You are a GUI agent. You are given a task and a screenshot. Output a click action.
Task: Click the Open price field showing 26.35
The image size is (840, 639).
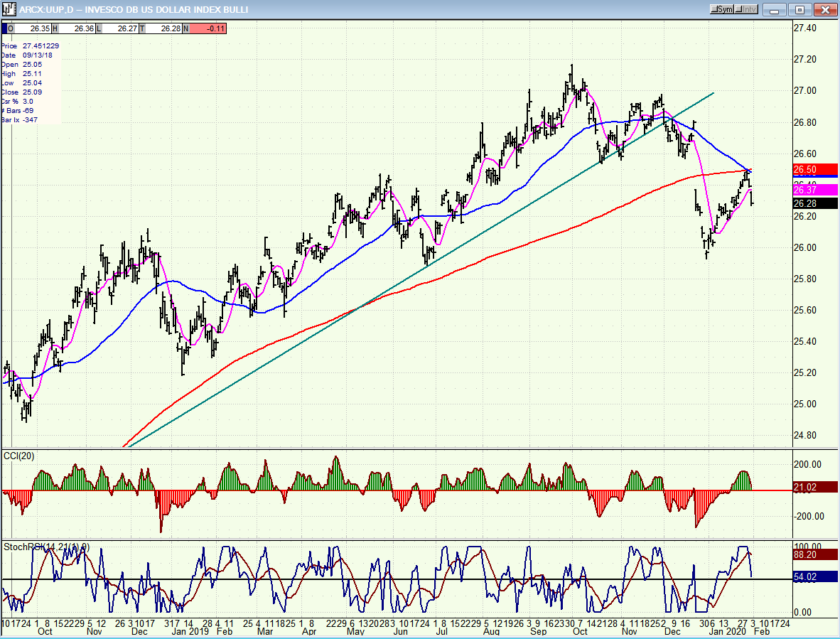point(28,29)
